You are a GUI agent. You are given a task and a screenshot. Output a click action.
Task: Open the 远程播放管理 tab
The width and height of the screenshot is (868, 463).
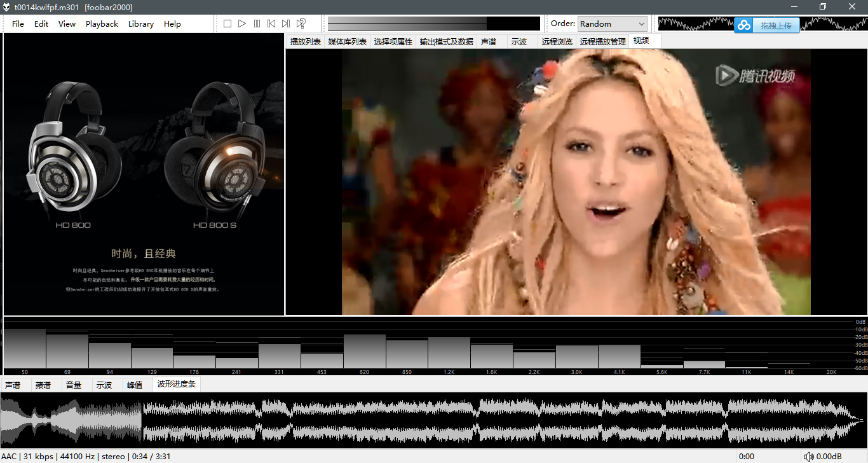[x=602, y=41]
